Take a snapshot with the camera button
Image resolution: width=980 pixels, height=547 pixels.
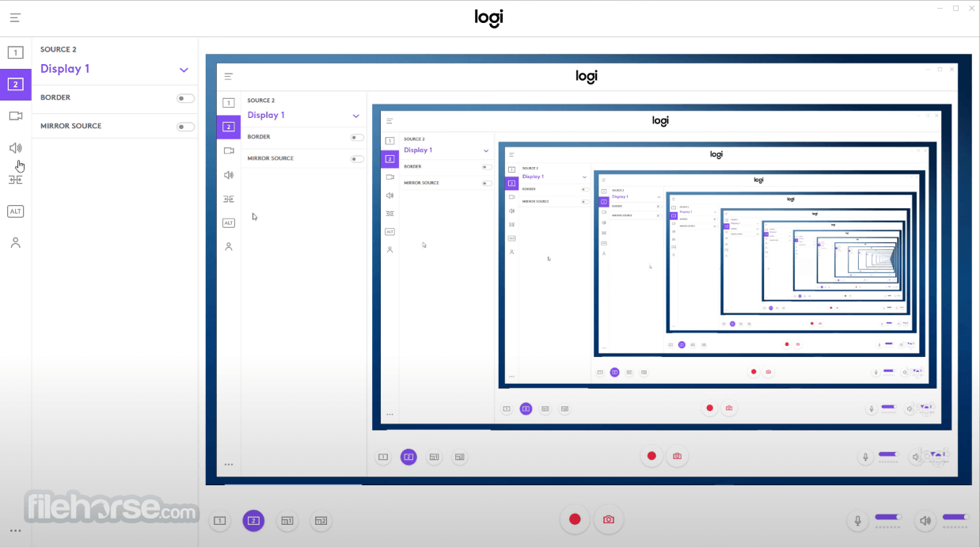(609, 519)
